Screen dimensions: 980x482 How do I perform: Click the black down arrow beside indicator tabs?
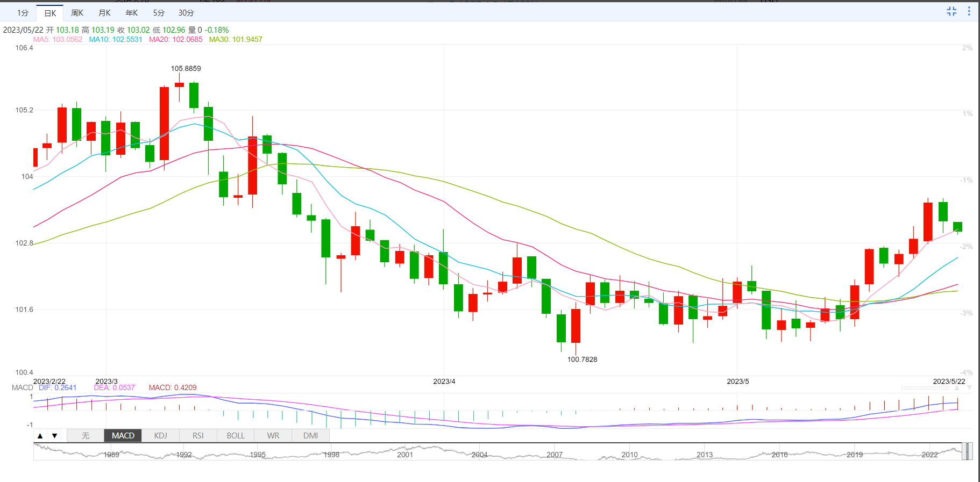click(x=54, y=436)
